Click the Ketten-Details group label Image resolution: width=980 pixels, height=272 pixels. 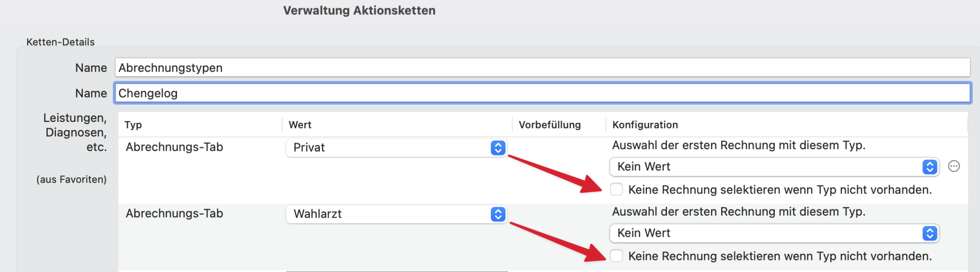(61, 42)
